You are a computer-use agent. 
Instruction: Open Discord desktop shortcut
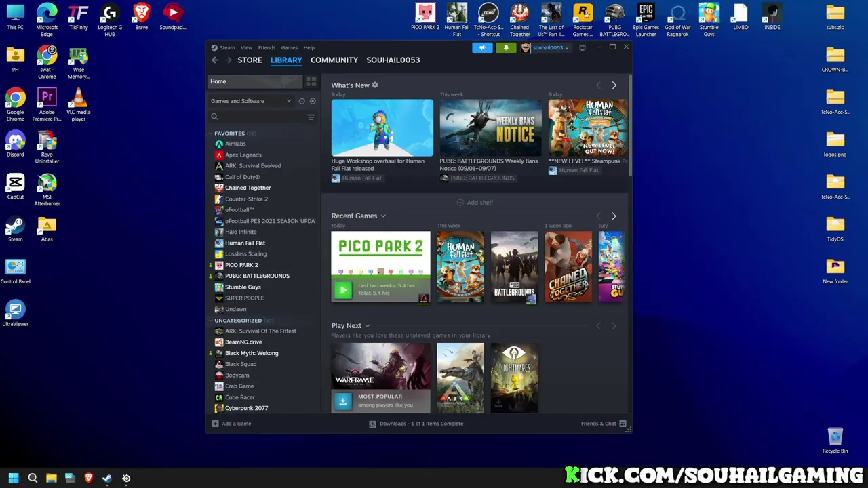pyautogui.click(x=15, y=145)
